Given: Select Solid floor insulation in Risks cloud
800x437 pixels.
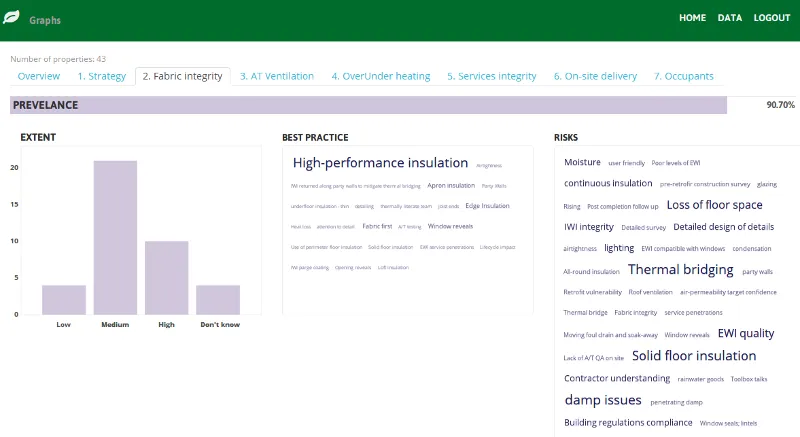Looking at the screenshot, I should 694,356.
